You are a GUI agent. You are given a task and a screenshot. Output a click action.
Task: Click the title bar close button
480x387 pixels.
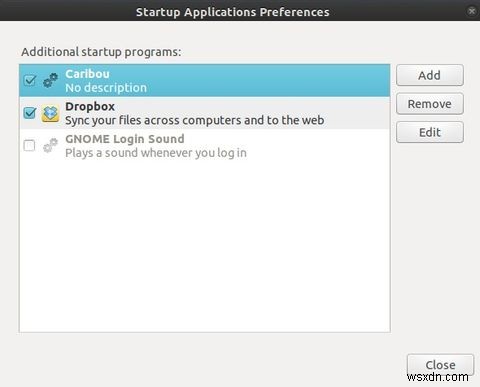472,11
